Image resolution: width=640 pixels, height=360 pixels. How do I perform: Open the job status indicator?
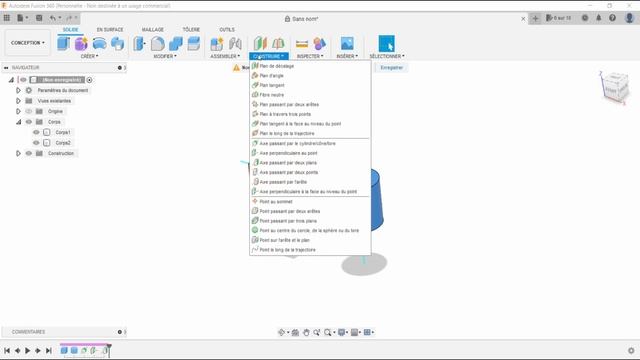point(585,18)
